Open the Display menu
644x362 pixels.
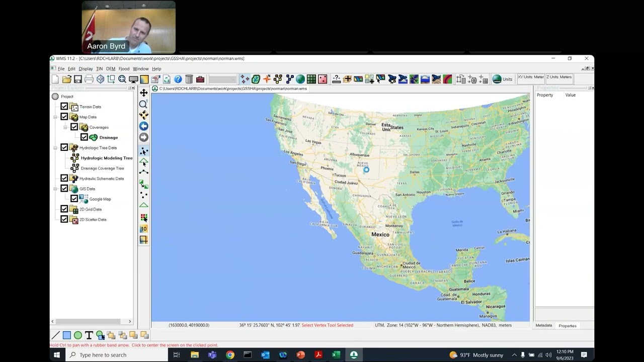pyautogui.click(x=86, y=69)
